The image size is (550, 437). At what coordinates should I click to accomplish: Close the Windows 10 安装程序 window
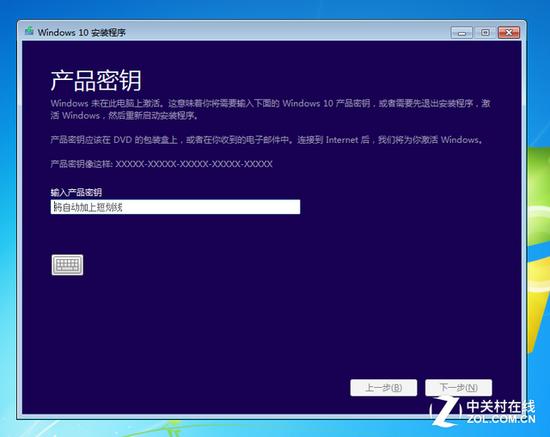click(509, 33)
